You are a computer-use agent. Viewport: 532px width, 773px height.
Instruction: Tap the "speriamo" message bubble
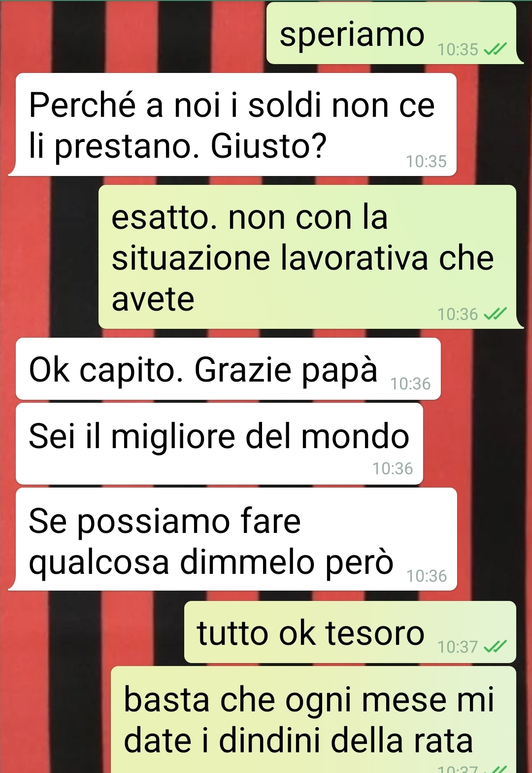(392, 33)
